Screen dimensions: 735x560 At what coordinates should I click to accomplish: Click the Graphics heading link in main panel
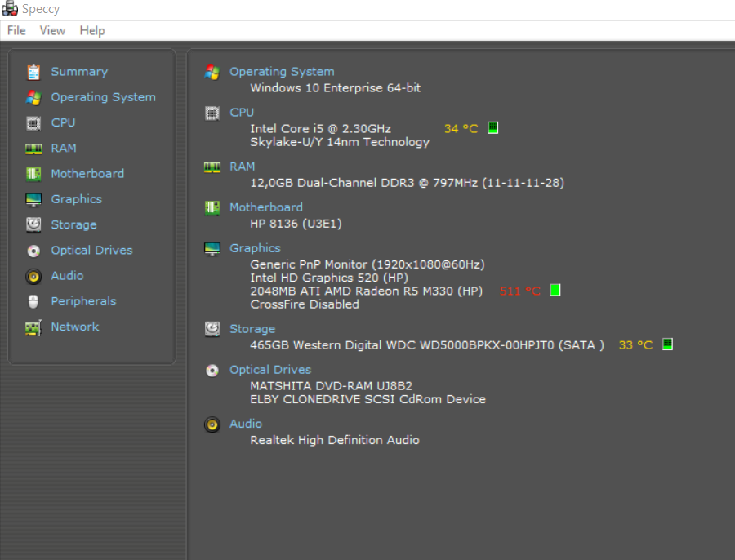pyautogui.click(x=255, y=248)
